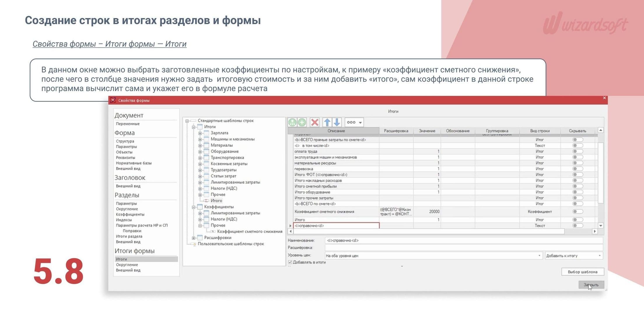Click the Закрыть button

click(591, 285)
